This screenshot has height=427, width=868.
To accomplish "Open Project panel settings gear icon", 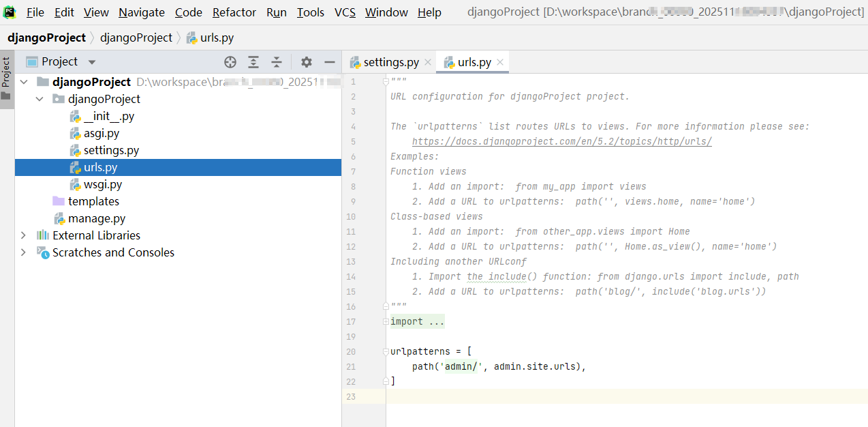I will (x=307, y=62).
